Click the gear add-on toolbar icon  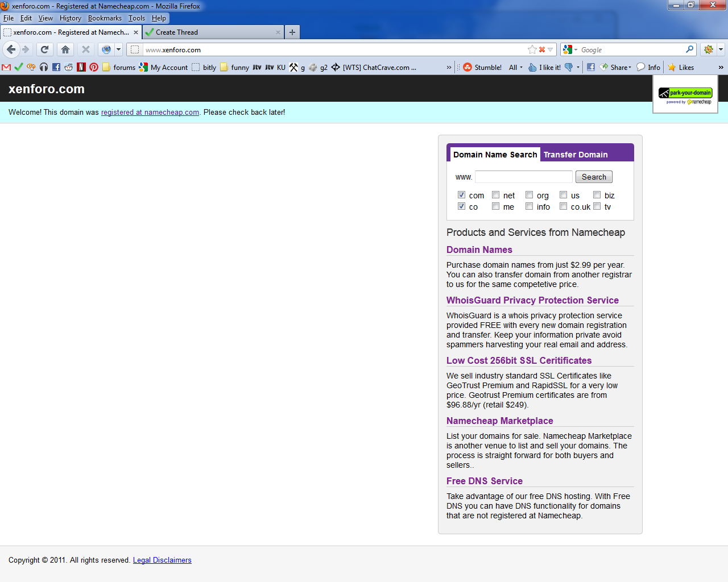click(709, 49)
